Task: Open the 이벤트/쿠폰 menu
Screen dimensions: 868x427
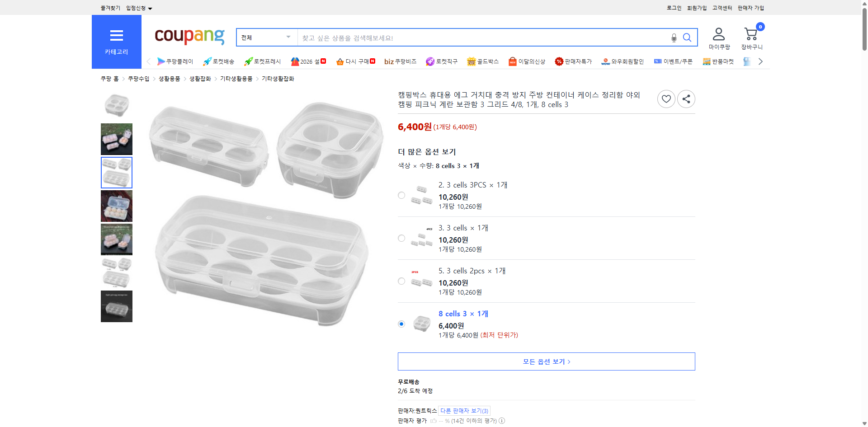Action: coord(673,61)
